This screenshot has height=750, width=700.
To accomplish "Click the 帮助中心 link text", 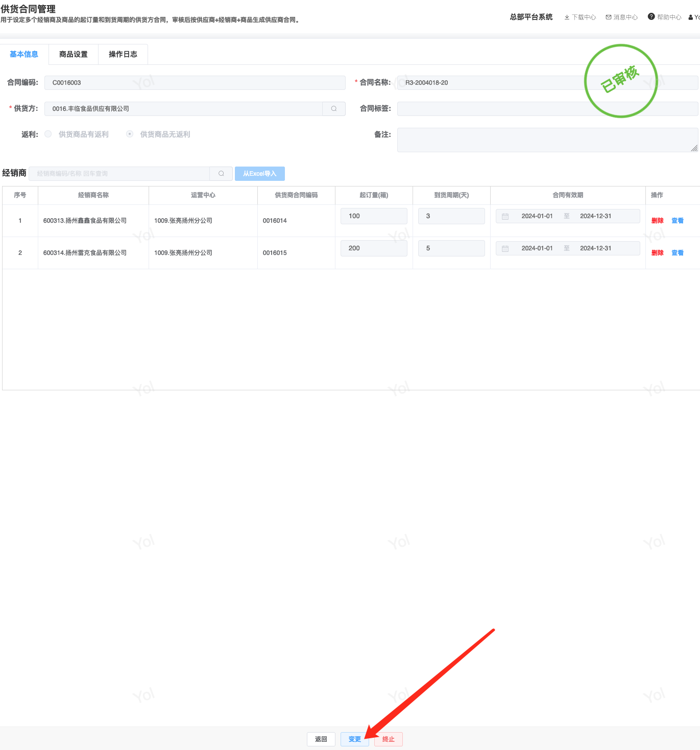I will click(x=669, y=17).
